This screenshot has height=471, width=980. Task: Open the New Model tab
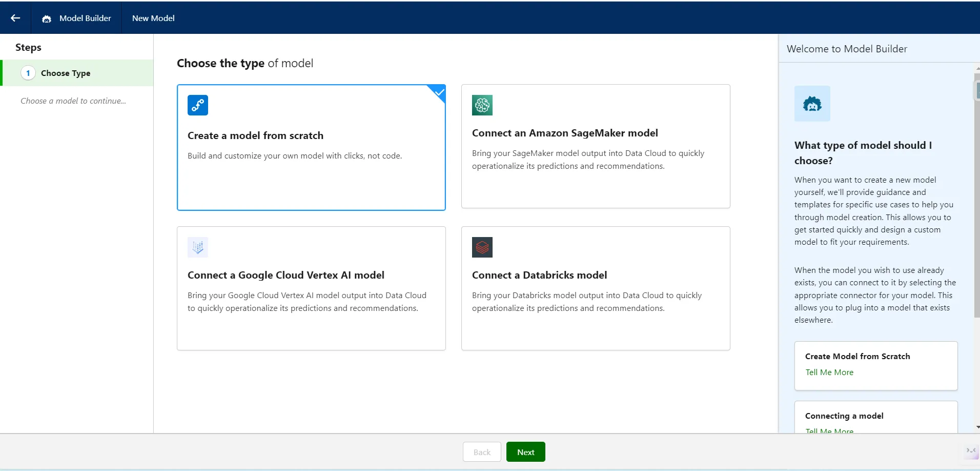click(153, 18)
